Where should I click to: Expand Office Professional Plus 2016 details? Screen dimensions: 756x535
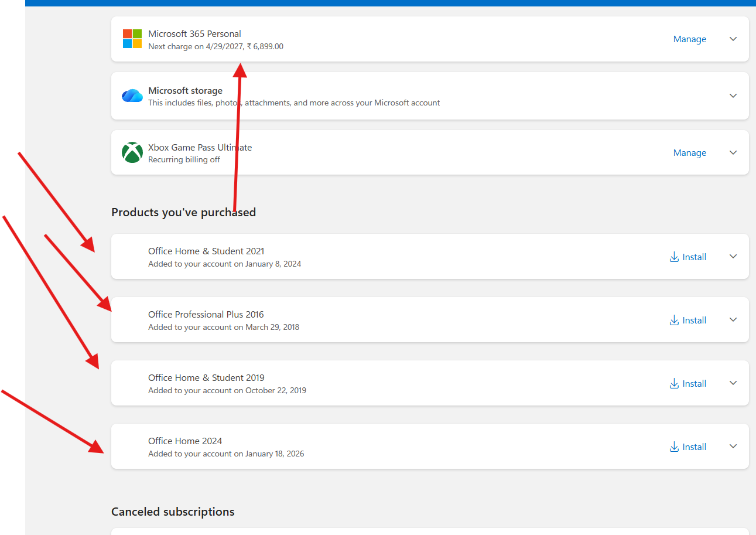733,319
